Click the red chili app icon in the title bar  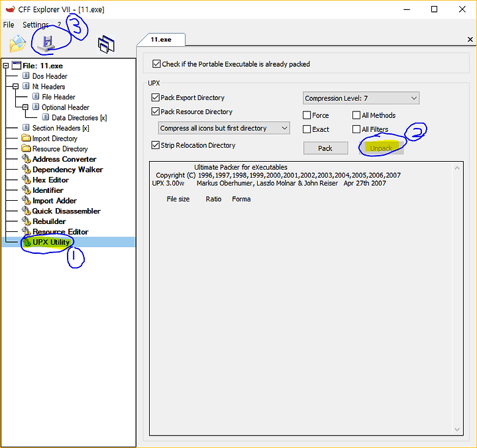pyautogui.click(x=10, y=9)
